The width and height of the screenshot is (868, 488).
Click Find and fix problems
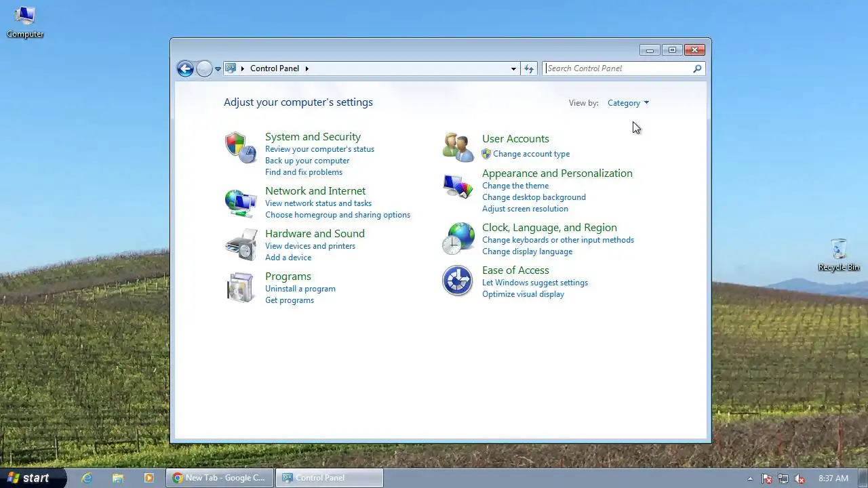[304, 172]
